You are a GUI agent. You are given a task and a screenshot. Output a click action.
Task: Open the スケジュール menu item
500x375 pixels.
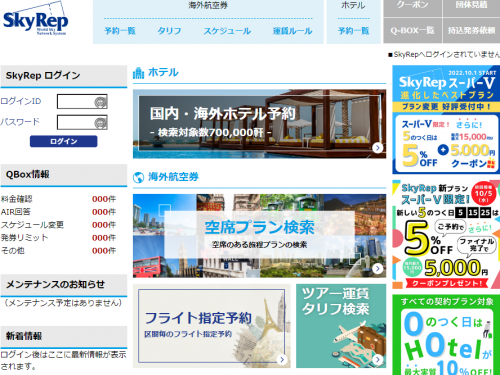point(227,31)
